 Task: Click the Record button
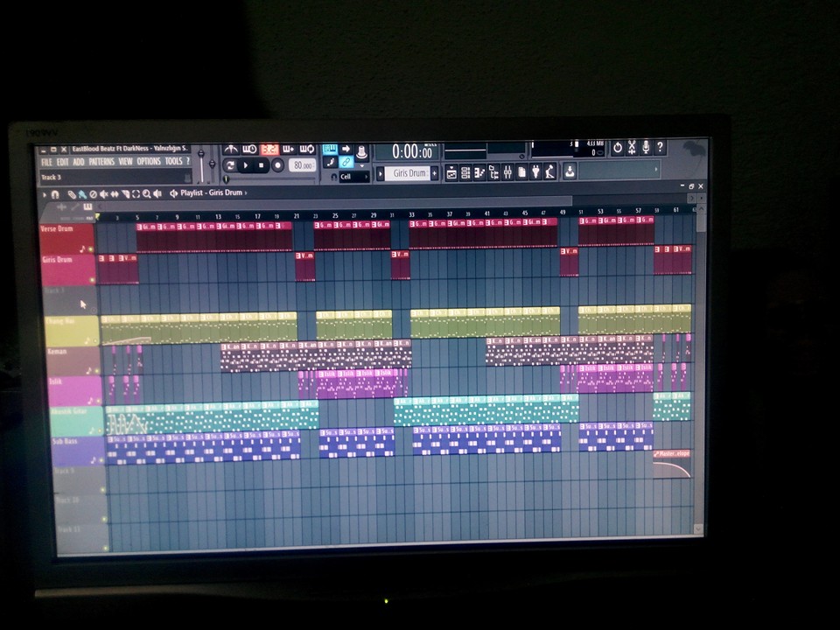pyautogui.click(x=277, y=165)
